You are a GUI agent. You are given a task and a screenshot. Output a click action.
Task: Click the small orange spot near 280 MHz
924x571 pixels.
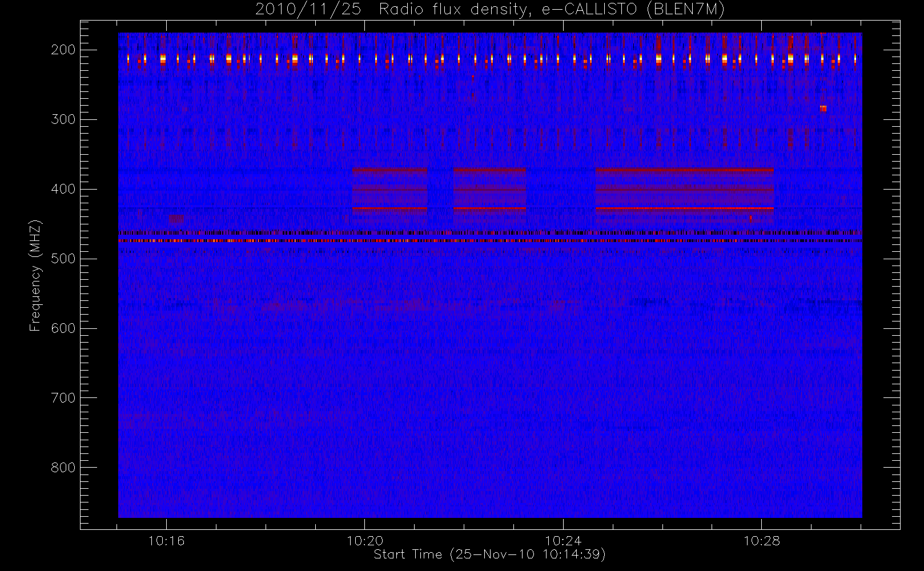(x=823, y=108)
